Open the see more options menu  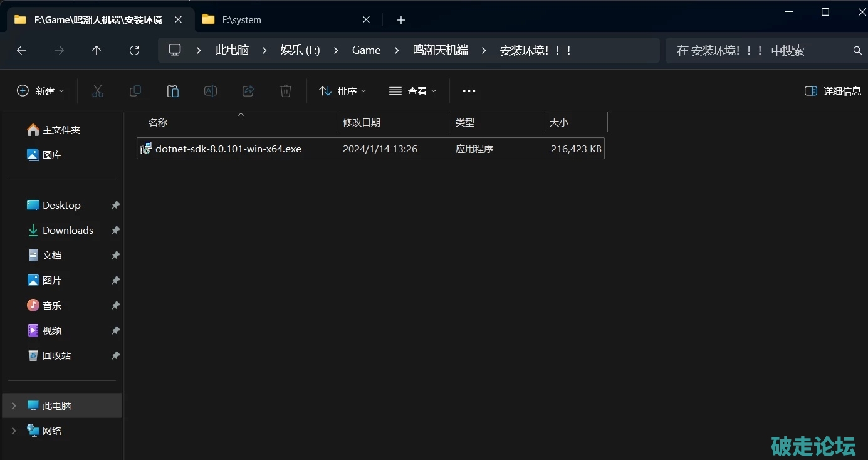[469, 91]
